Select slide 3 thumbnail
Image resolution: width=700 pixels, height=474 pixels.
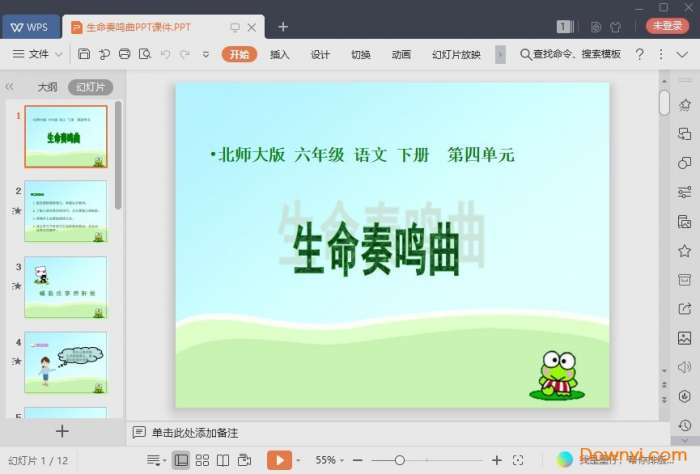(x=66, y=287)
